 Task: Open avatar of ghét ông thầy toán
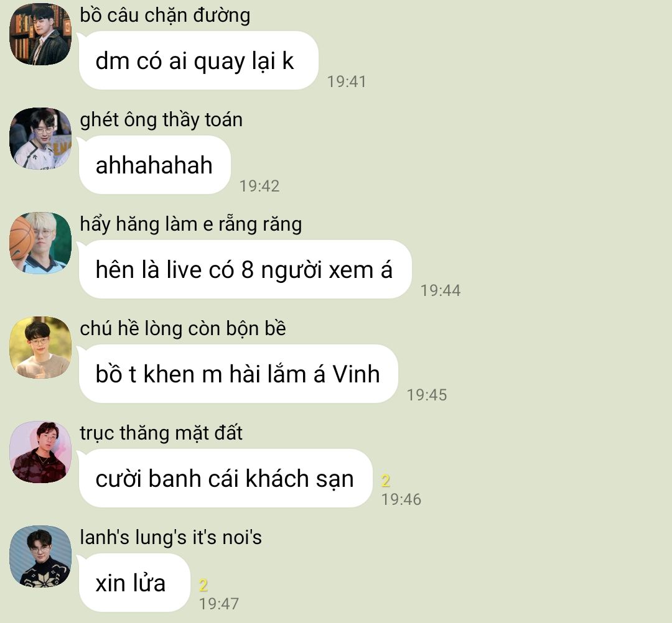[40, 138]
